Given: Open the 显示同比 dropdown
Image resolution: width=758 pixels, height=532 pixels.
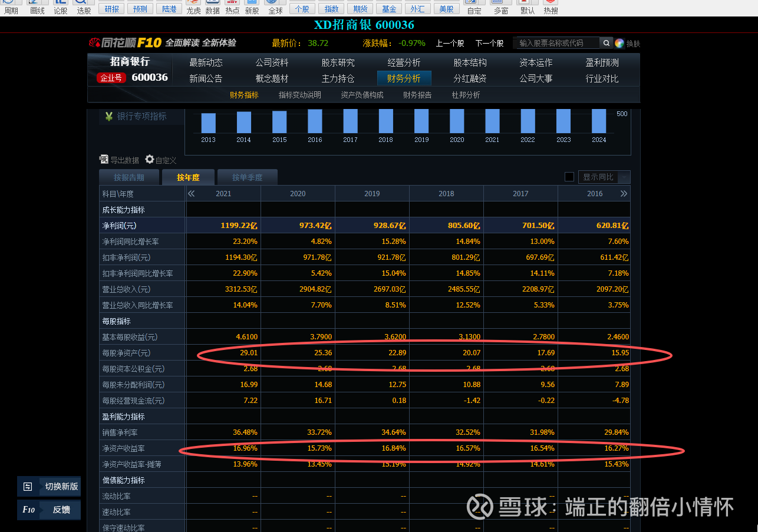Looking at the screenshot, I should (x=604, y=177).
